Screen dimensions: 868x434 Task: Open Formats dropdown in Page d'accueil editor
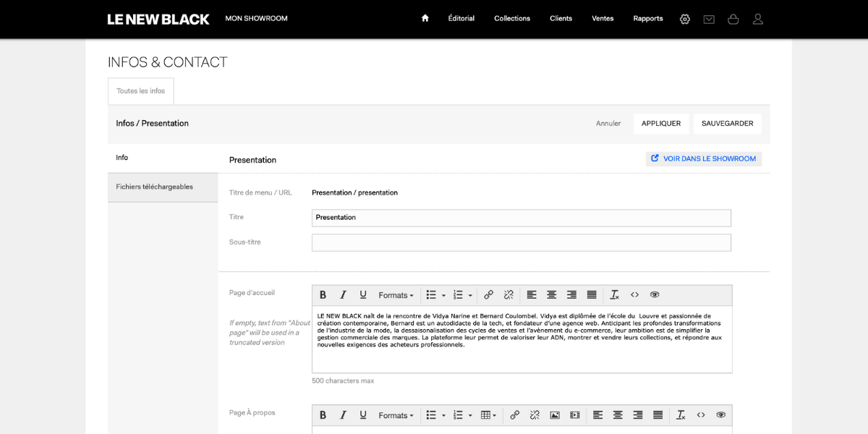(x=396, y=295)
